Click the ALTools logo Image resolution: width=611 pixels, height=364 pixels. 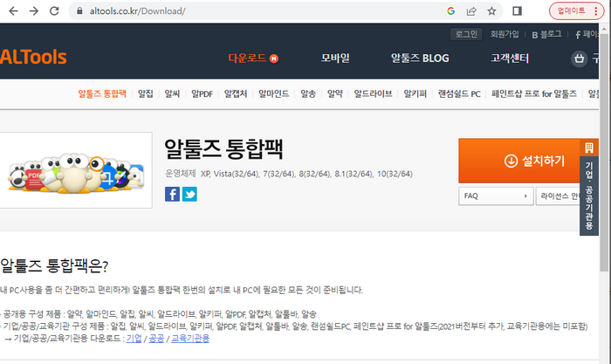coord(33,57)
